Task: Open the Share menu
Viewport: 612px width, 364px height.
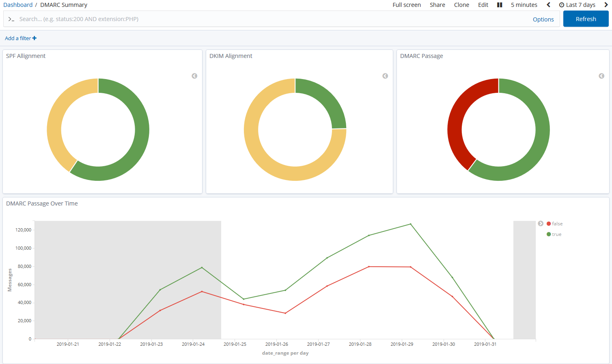Action: click(437, 4)
